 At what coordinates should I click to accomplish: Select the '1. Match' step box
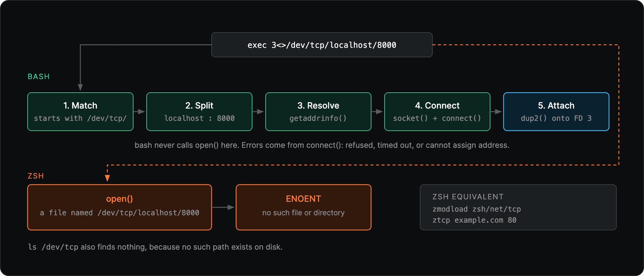pyautogui.click(x=80, y=112)
